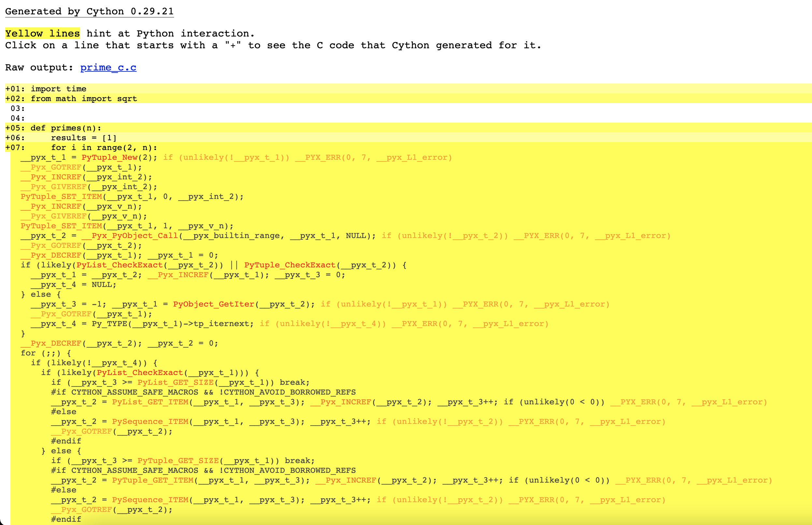Click the 'for (;;) {' line

(x=46, y=353)
